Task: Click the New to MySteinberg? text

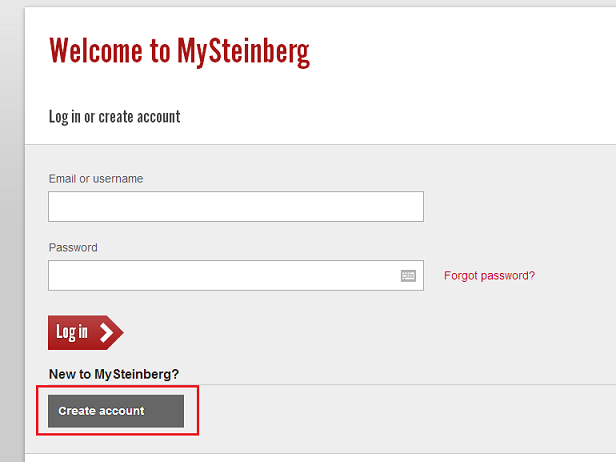Action: pos(114,374)
